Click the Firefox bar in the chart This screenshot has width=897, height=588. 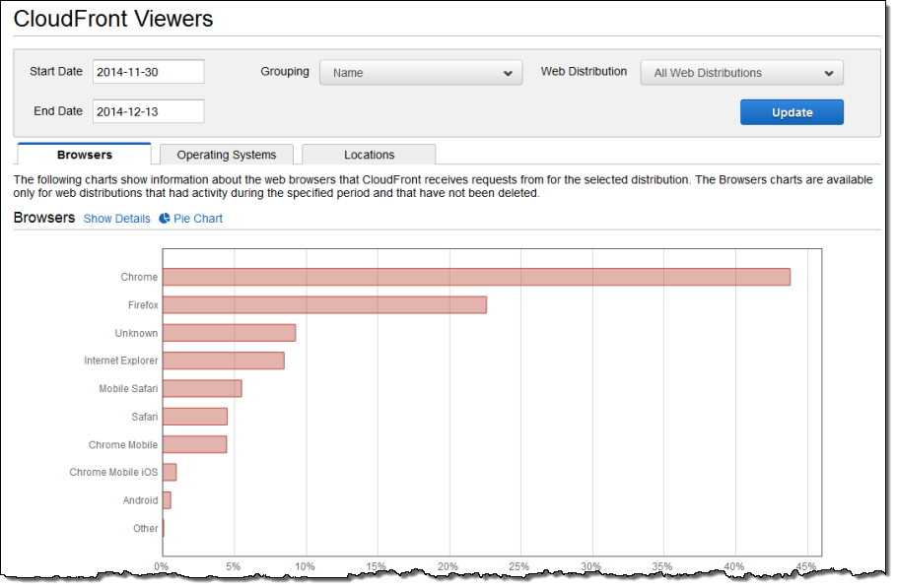click(x=324, y=305)
